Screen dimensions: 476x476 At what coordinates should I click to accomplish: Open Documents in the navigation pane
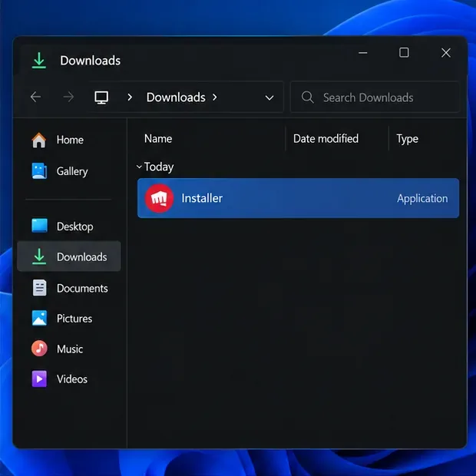pos(82,289)
